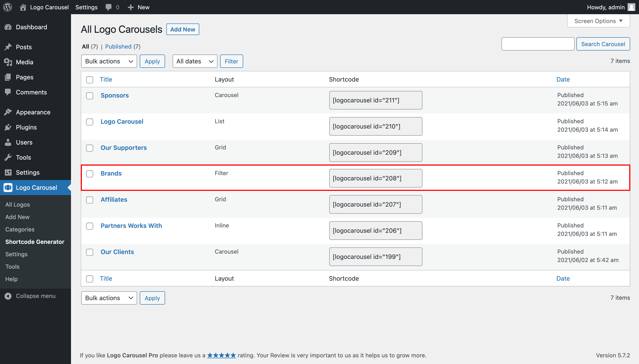Click the home icon beside Logo Carousel

coord(23,7)
